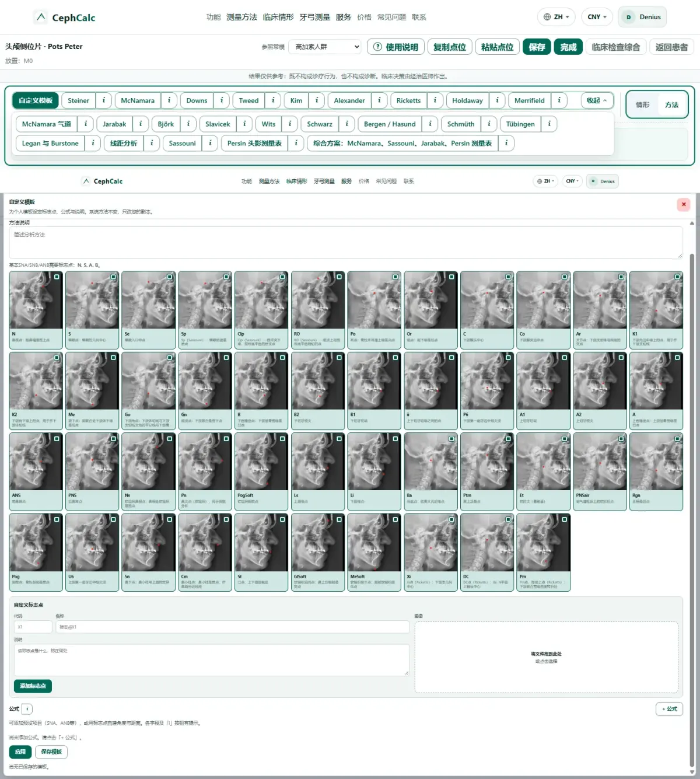
Task: Toggle the checkbox on landmark S
Action: (113, 277)
